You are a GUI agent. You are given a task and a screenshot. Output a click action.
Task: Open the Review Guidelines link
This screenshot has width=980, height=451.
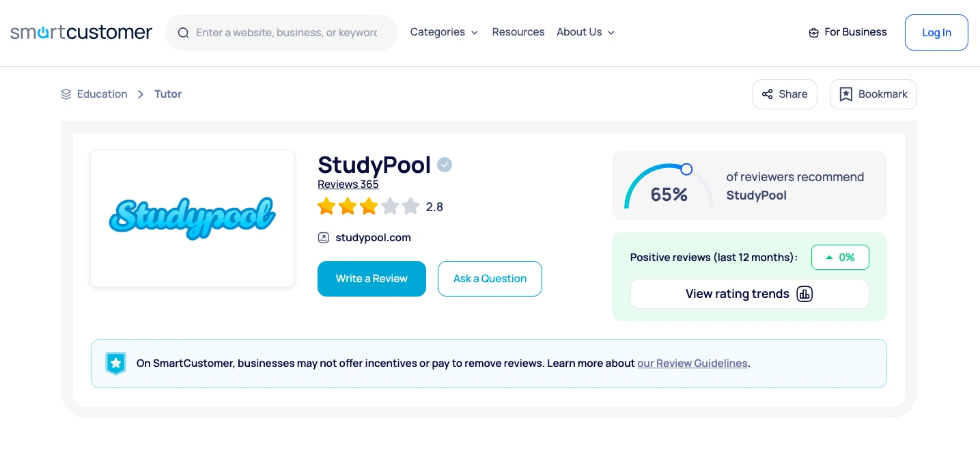[x=692, y=364]
